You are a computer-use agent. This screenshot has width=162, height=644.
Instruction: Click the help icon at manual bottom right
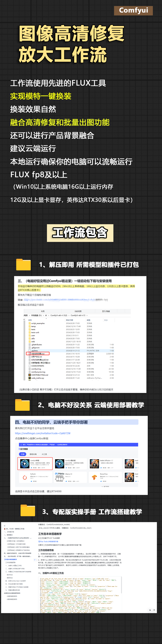click(x=154, y=610)
